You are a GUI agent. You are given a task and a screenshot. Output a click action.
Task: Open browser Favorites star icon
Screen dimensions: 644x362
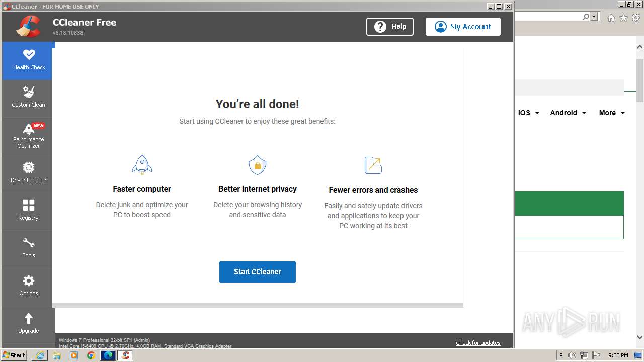[623, 18]
